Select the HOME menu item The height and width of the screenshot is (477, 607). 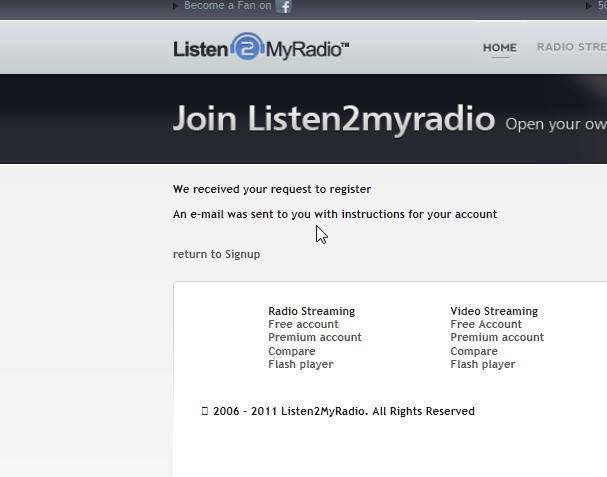tap(499, 48)
